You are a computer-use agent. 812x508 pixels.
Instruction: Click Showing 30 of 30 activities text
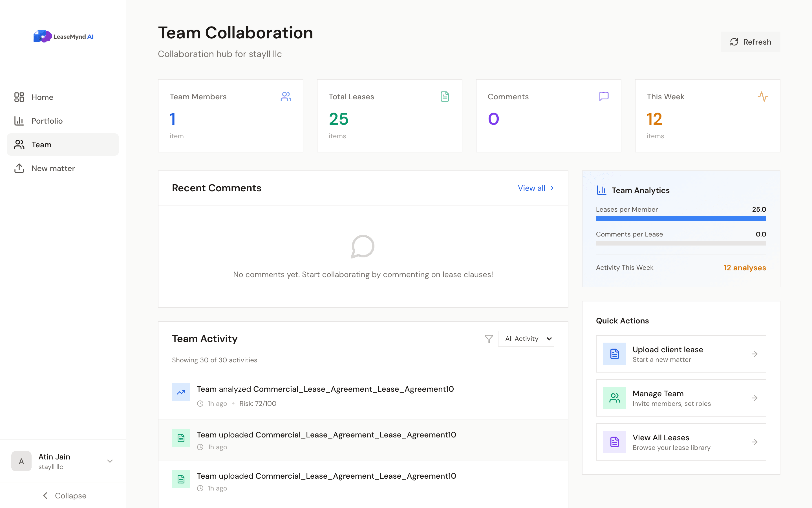[x=214, y=360]
